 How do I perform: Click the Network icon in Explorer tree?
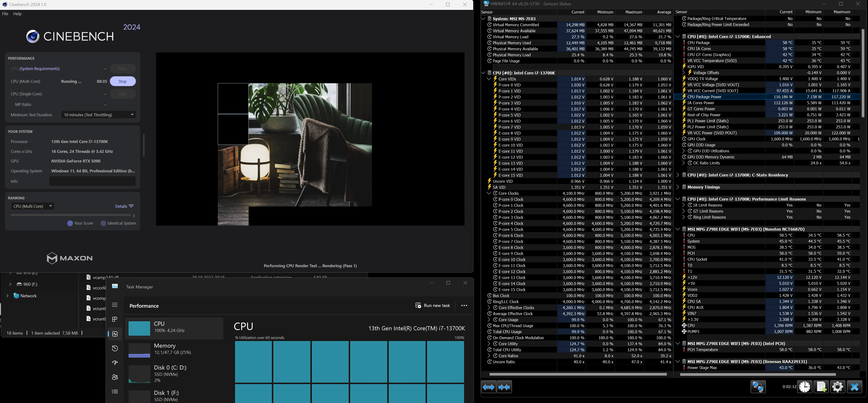click(16, 296)
